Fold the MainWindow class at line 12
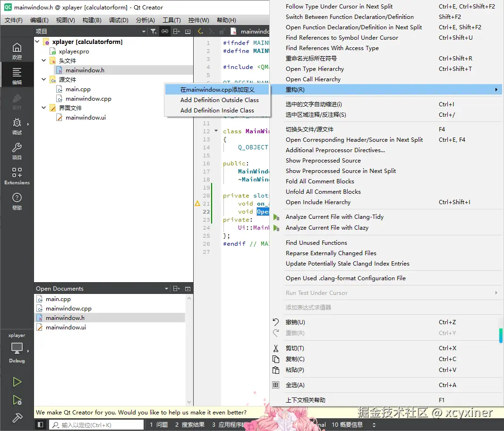This screenshot has height=431, width=504. click(x=216, y=131)
